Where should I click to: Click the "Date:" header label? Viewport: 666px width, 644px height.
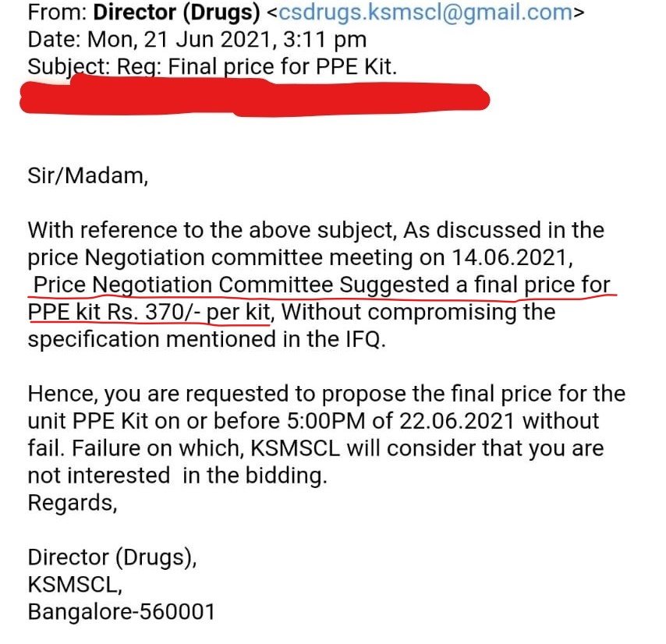(52, 39)
